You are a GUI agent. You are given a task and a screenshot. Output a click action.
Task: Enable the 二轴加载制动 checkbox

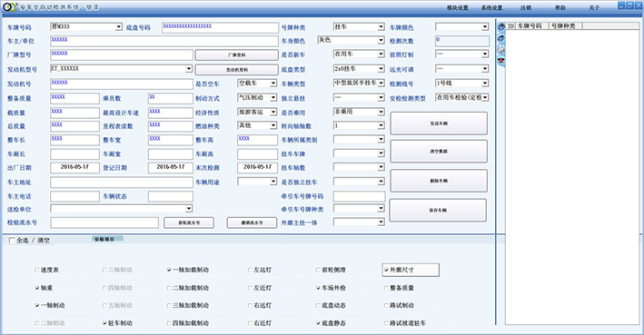(169, 288)
